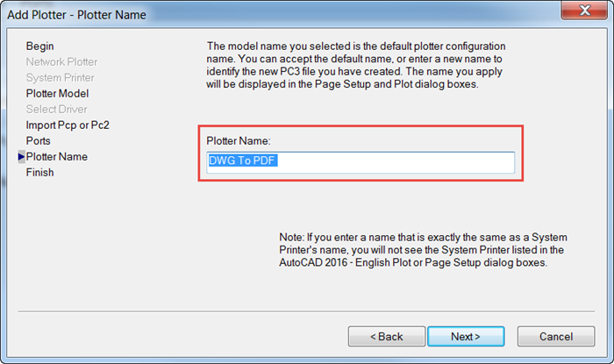Click the default plotter configuration description text
Image resolution: width=614 pixels, height=364 pixels.
point(356,65)
